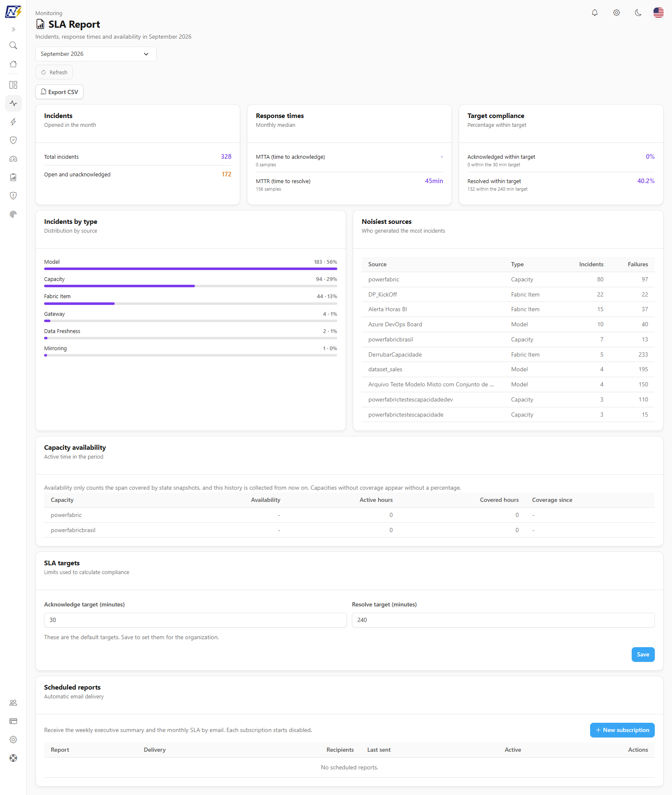Click the MTTR value 45min
The height and width of the screenshot is (795, 672).
(x=434, y=181)
